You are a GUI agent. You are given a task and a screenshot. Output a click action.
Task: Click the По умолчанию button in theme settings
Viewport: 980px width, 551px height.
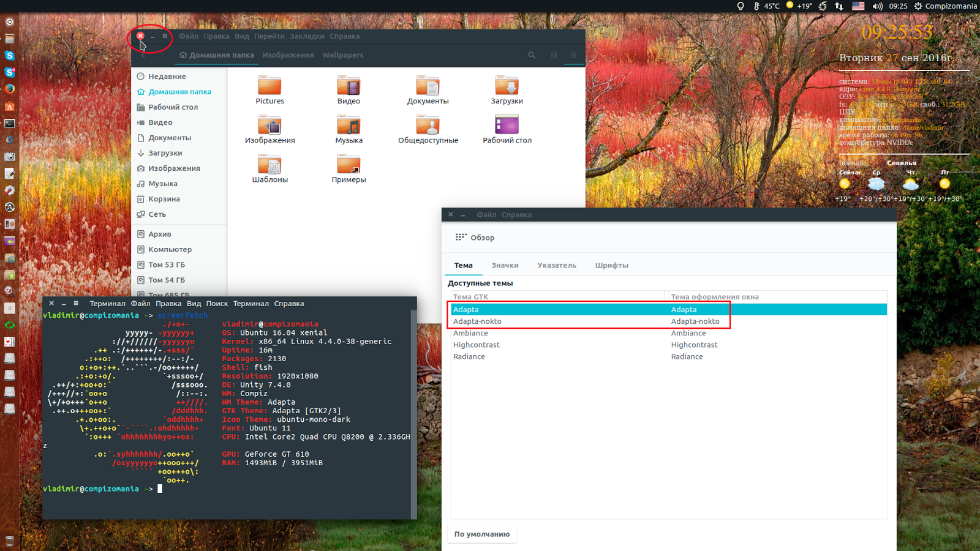click(x=481, y=534)
